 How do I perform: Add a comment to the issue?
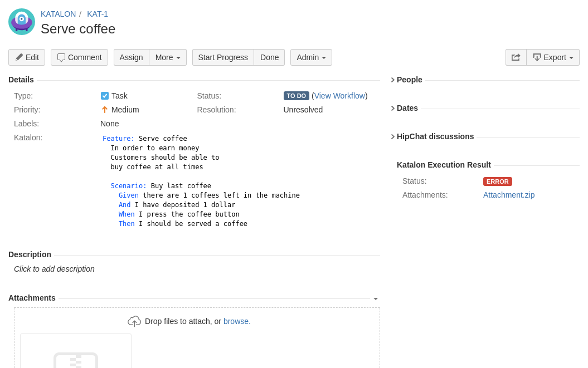[x=80, y=57]
